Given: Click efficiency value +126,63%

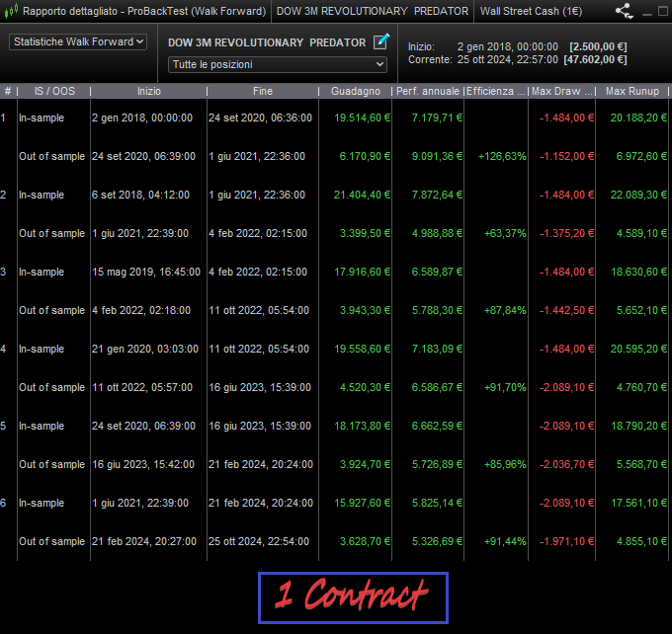Looking at the screenshot, I should click(502, 156).
